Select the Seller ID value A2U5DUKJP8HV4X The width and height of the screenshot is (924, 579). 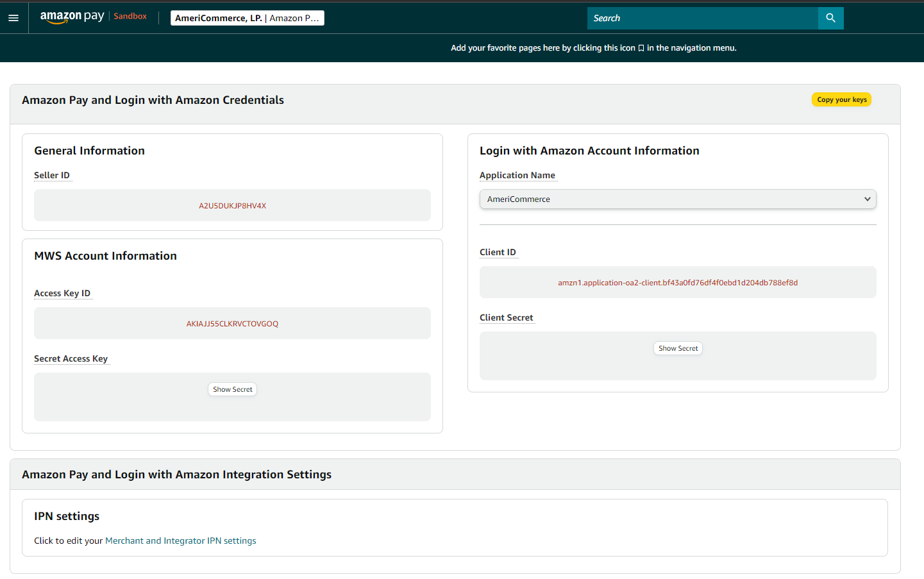(232, 206)
